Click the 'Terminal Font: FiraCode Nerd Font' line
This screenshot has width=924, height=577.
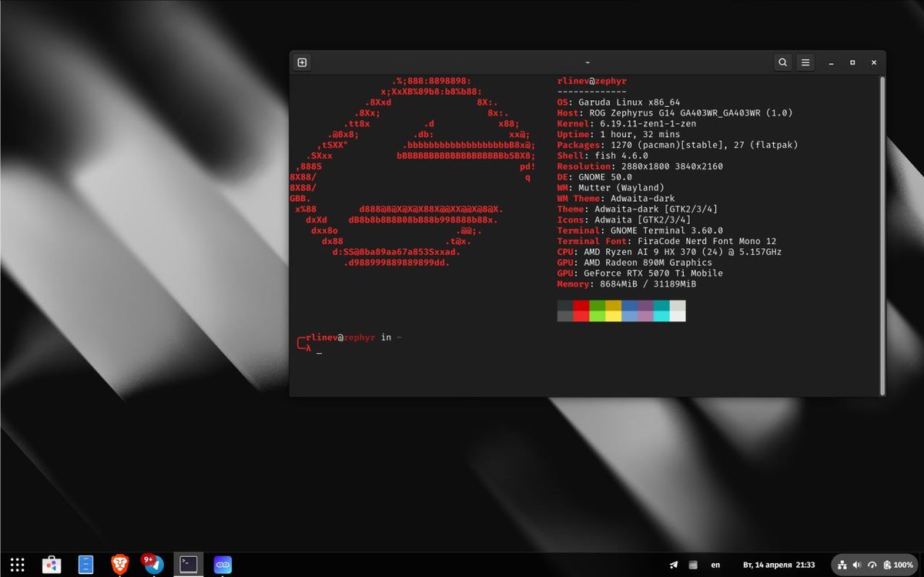coord(667,241)
